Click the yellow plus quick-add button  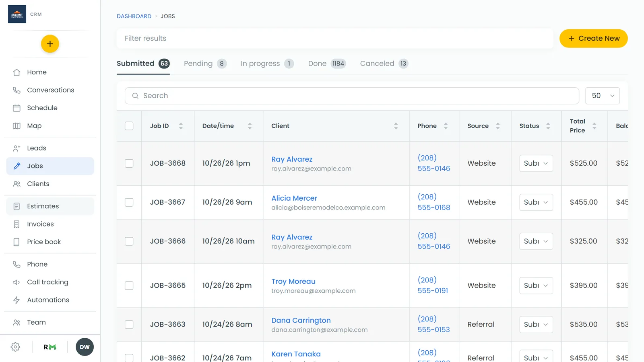click(x=50, y=44)
